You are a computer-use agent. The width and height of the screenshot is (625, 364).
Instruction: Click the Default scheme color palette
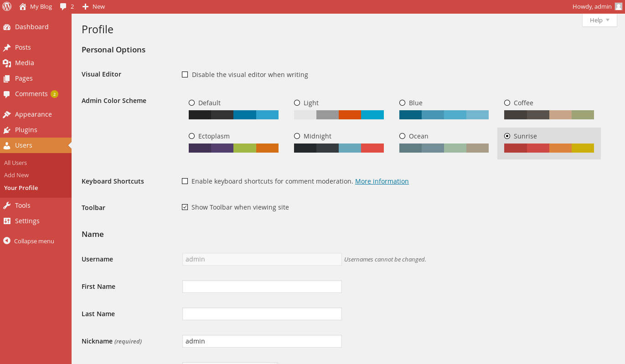[x=233, y=115]
